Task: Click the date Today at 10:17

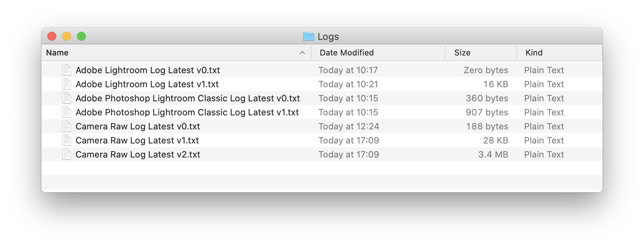Action: tap(348, 70)
